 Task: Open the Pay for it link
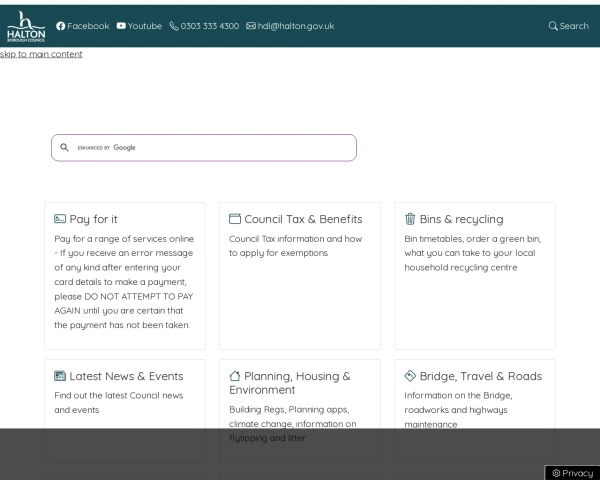(93, 219)
